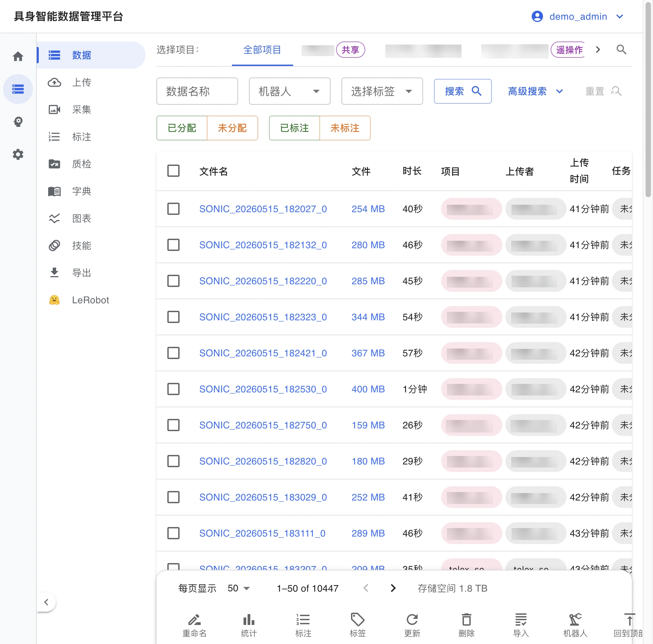Go to the previous page of results
The width and height of the screenshot is (653, 644).
(366, 588)
